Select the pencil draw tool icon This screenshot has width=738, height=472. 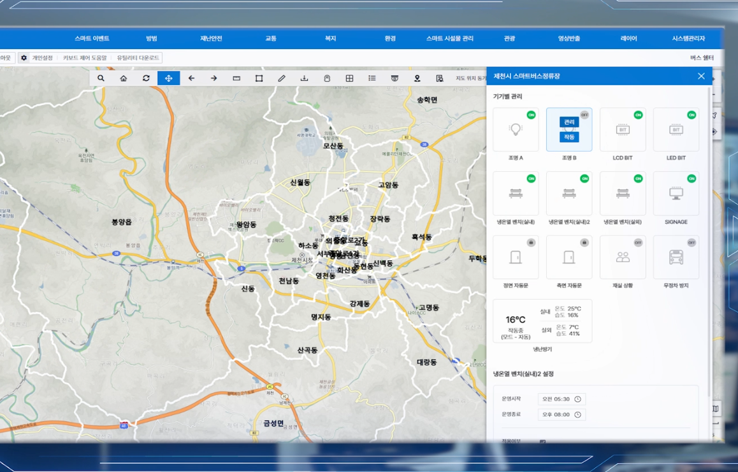tap(281, 78)
